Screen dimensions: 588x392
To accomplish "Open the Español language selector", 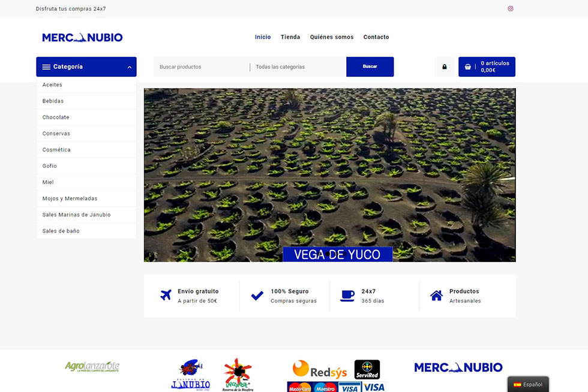I will pos(527,384).
